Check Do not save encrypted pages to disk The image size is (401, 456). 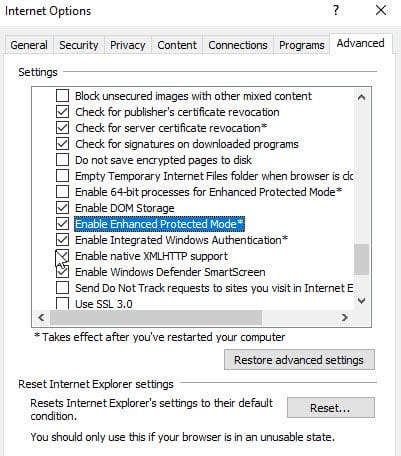62,160
